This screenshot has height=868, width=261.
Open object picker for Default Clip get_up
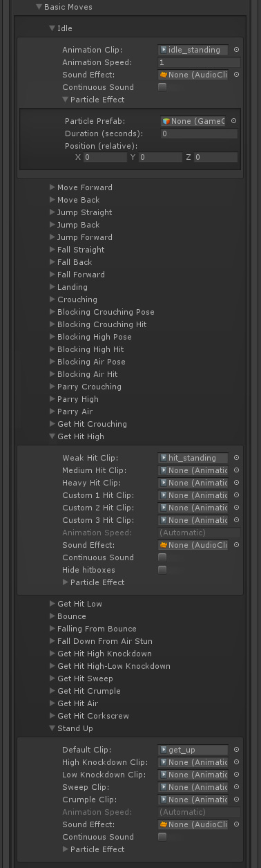point(236,750)
